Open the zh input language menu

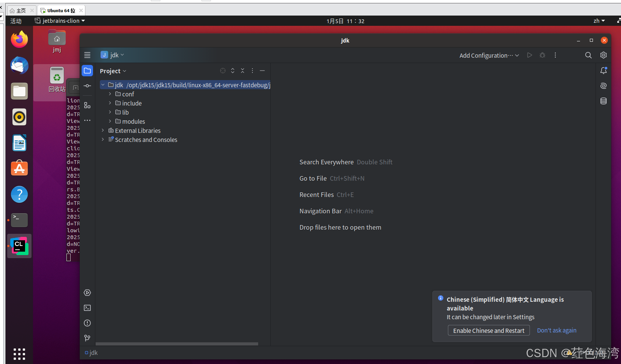click(x=599, y=21)
